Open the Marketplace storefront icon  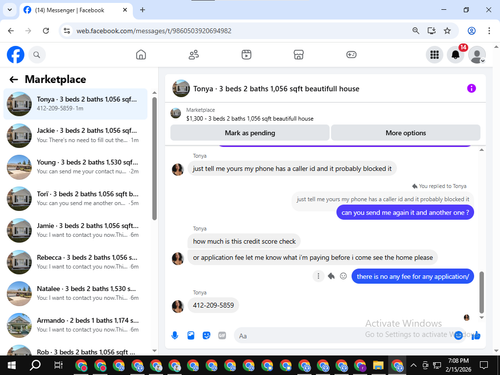point(299,55)
